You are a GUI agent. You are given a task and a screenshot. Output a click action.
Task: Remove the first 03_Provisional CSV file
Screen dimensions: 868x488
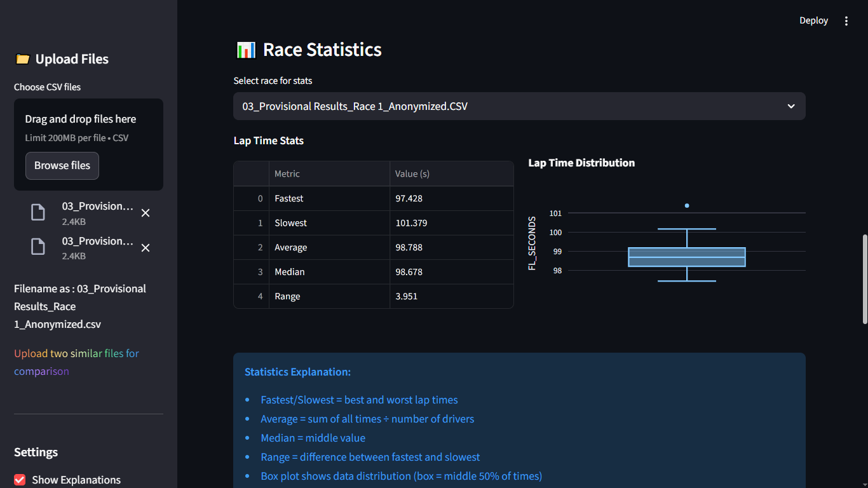click(x=146, y=213)
